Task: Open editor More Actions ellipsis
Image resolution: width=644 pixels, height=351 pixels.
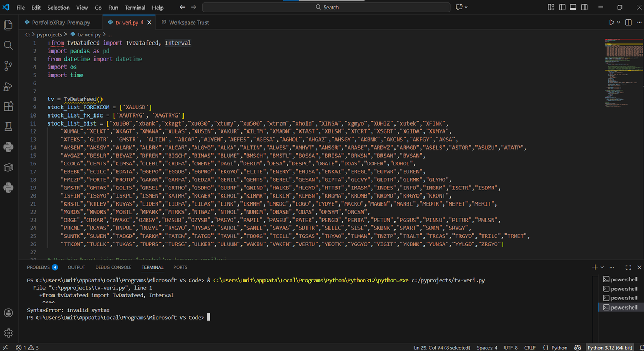Action: [x=639, y=23]
